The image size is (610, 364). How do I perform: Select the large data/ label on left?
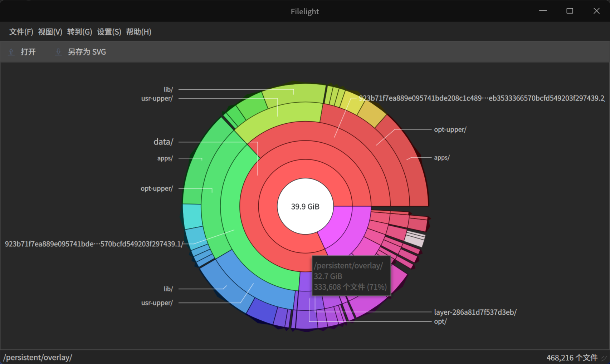tap(163, 142)
